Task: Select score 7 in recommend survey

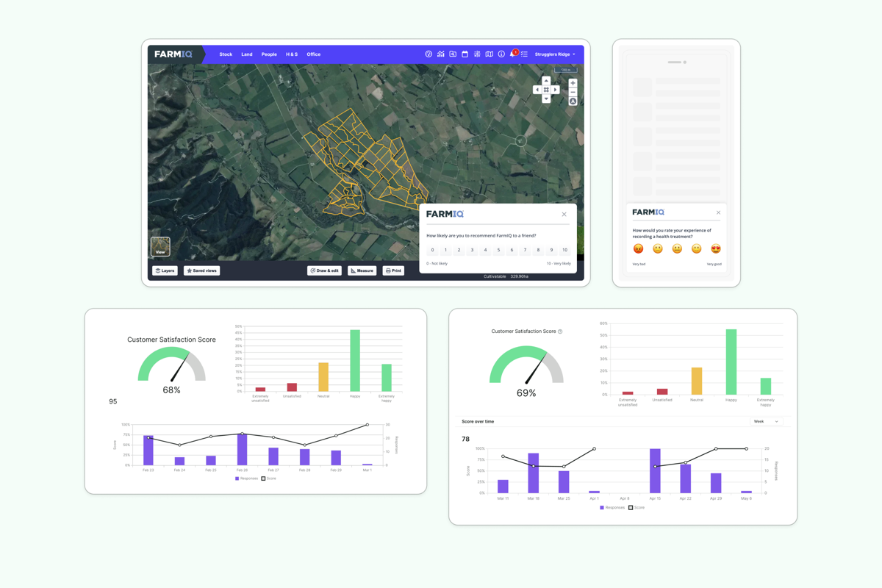Action: (x=525, y=250)
